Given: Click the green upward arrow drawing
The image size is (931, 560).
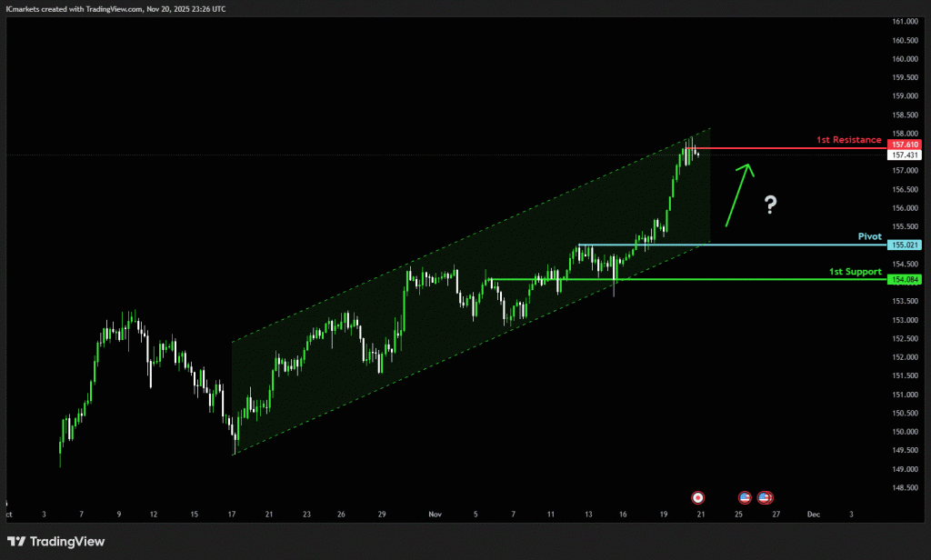Looking at the screenshot, I should [737, 195].
